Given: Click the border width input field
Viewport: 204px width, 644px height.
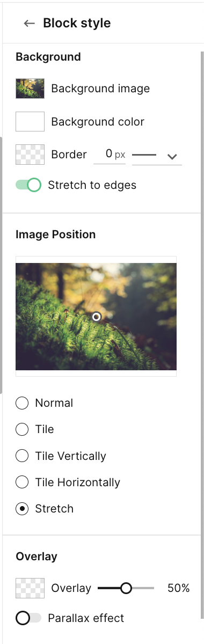Looking at the screenshot, I should (110, 155).
